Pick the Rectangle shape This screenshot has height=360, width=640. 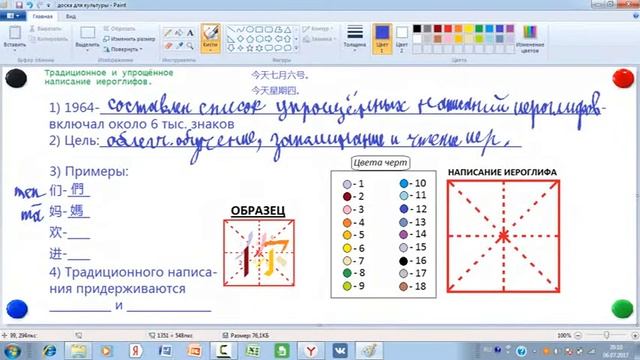[x=259, y=30]
